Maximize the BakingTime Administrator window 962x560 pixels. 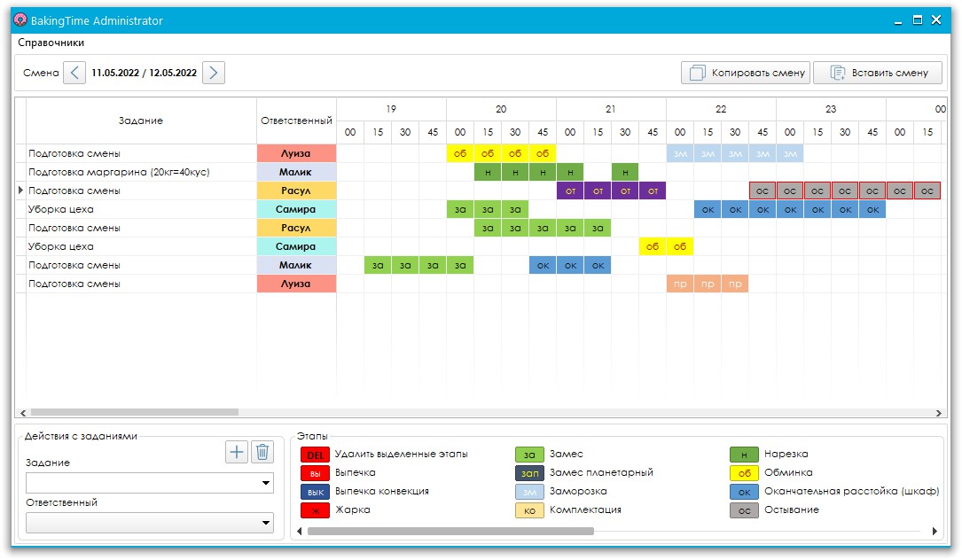click(x=917, y=20)
